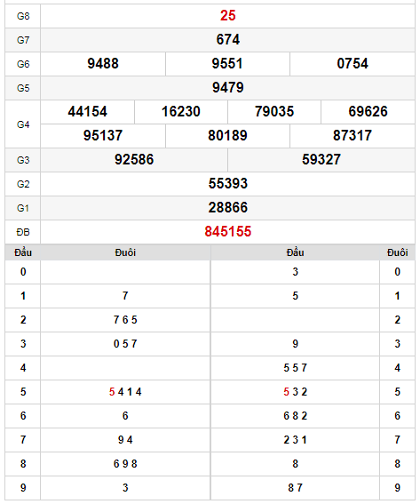
Task: Select the Đuôi 6 row heads 6 8 2
Action: click(295, 416)
